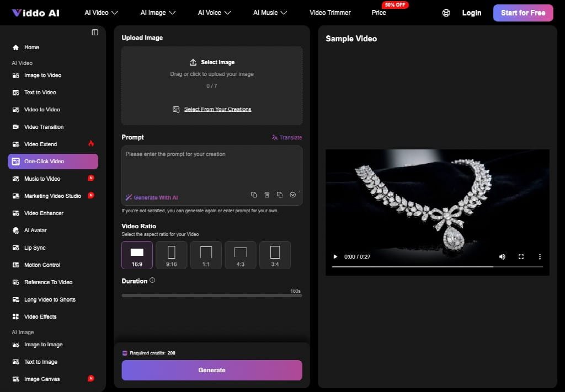Image resolution: width=565 pixels, height=392 pixels.
Task: Click the prompt dropdown circle icon
Action: pos(292,195)
